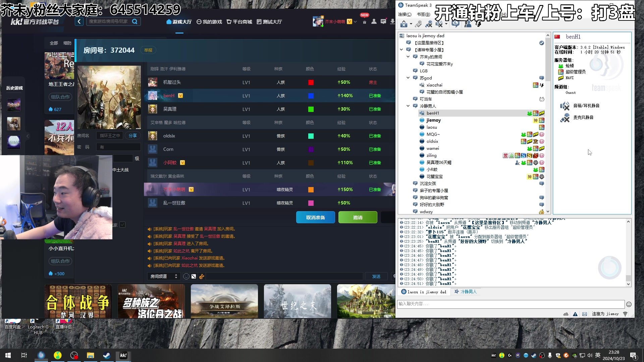Expand the collapsed sidebar arrow beside history games
The image size is (644, 362).
(28, 136)
